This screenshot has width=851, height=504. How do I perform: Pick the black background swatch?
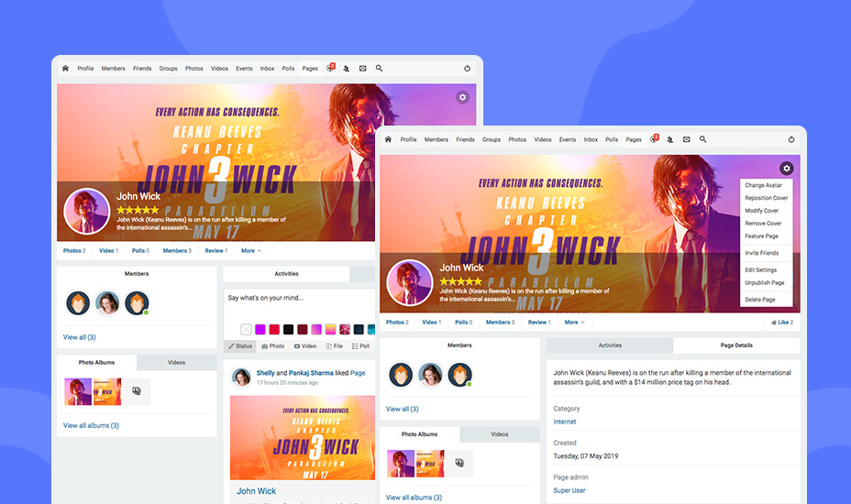pyautogui.click(x=289, y=329)
